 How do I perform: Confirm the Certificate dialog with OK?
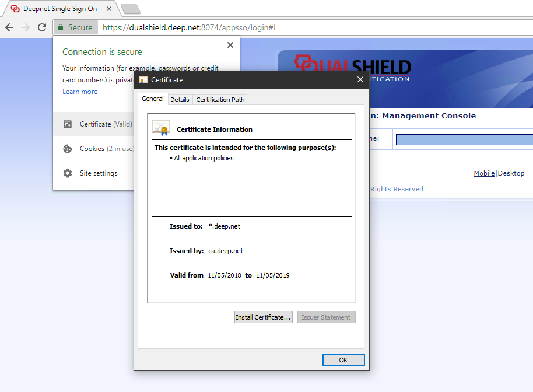point(343,360)
